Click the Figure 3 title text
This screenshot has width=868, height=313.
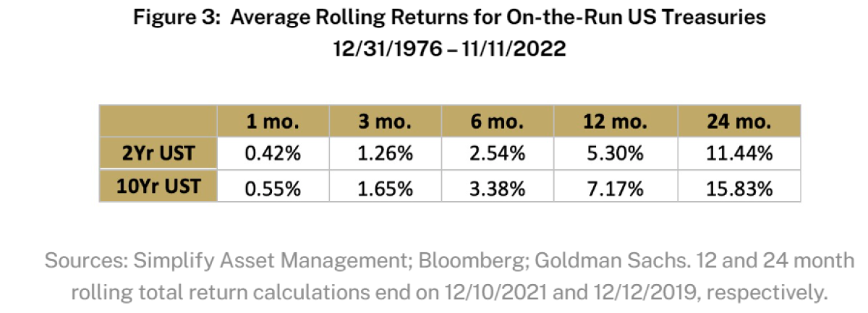pyautogui.click(x=448, y=19)
